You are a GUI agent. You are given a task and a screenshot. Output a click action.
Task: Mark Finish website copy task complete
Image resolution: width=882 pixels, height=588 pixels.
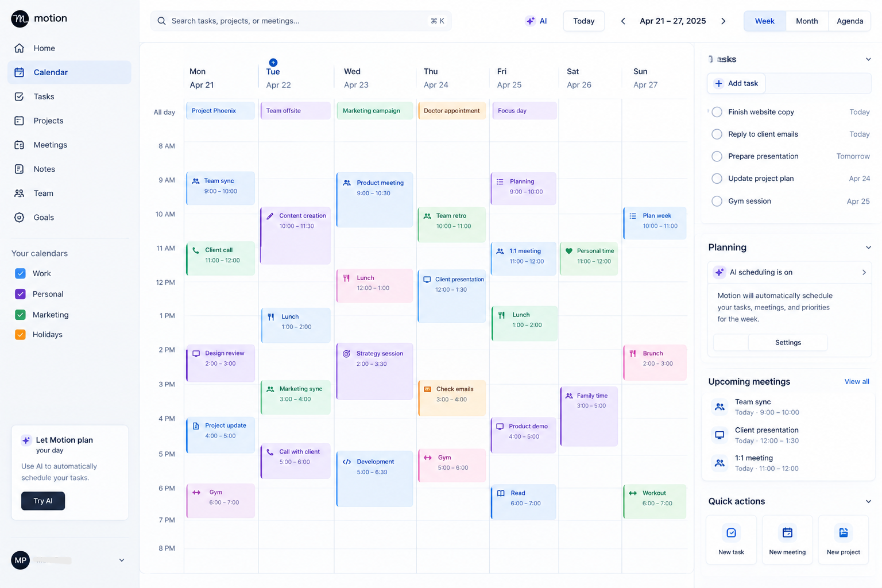tap(717, 112)
